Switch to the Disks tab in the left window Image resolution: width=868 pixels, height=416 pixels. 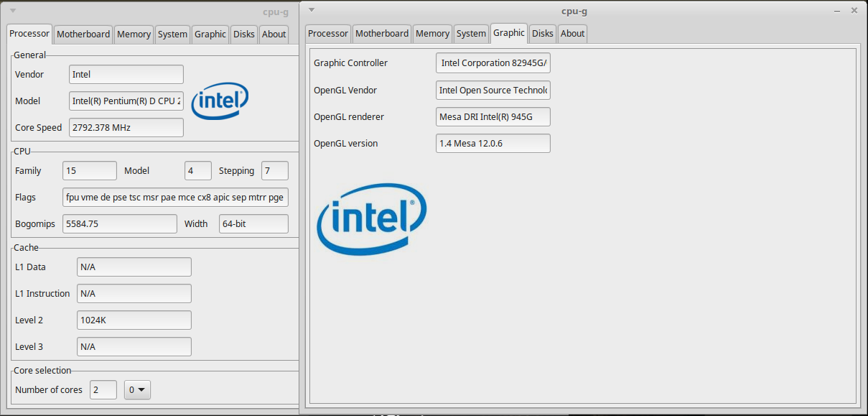point(244,34)
